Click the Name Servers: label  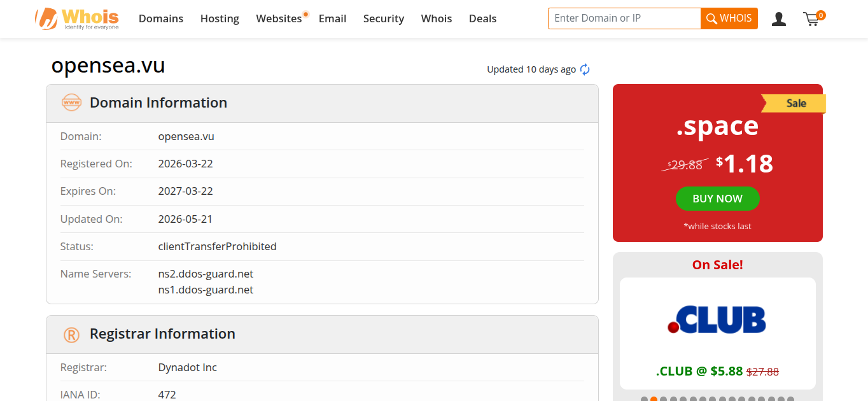(95, 274)
